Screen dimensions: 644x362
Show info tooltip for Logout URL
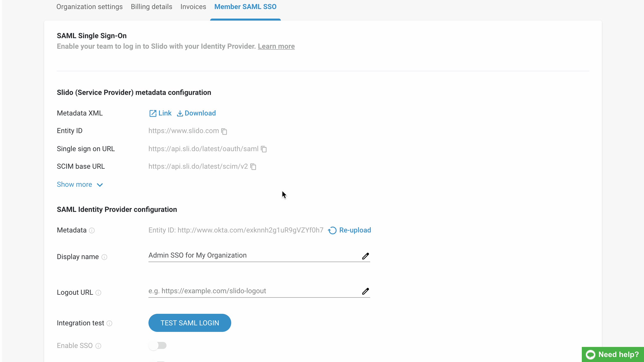pyautogui.click(x=98, y=293)
